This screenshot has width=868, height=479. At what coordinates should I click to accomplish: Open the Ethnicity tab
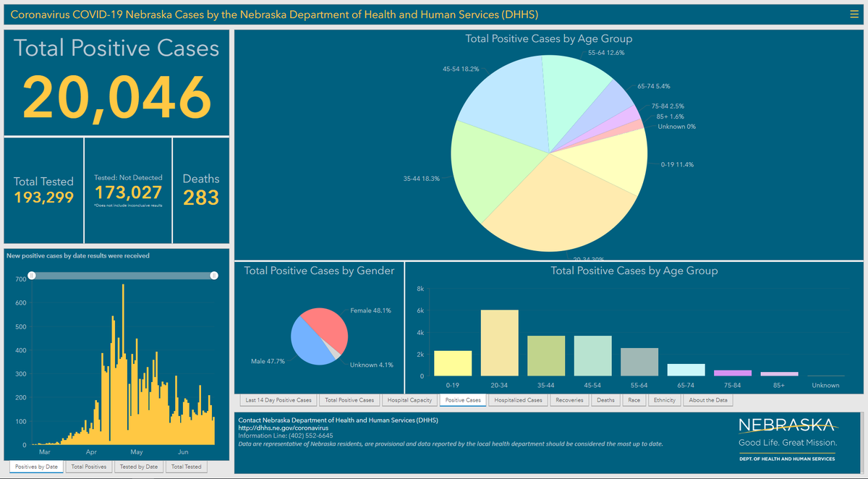665,400
